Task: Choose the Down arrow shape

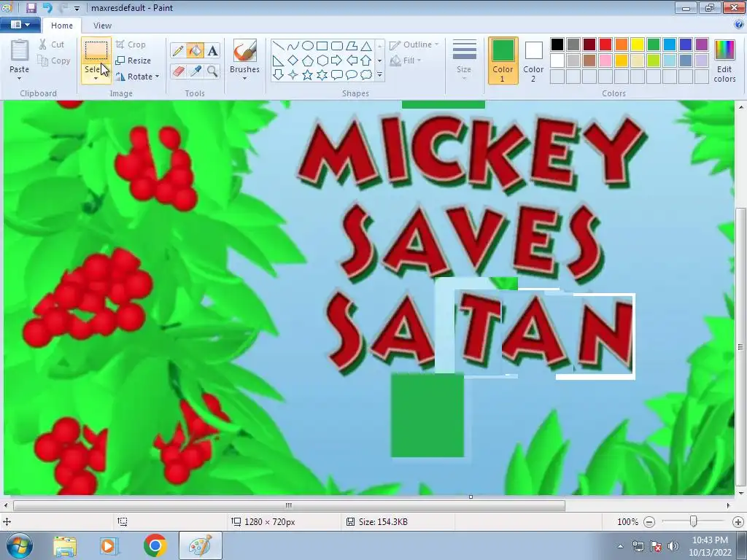Action: 279,75
